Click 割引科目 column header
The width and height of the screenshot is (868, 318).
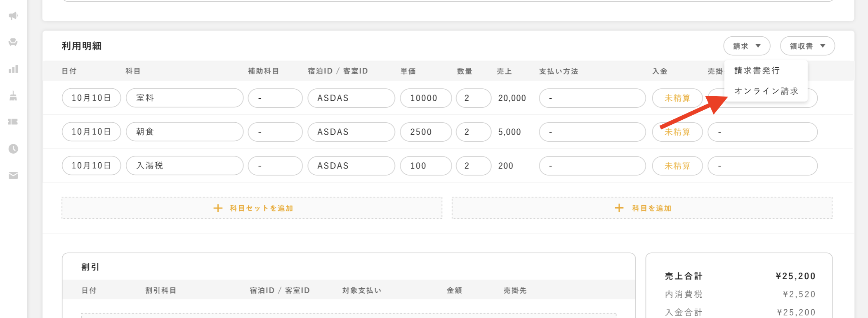point(161,291)
